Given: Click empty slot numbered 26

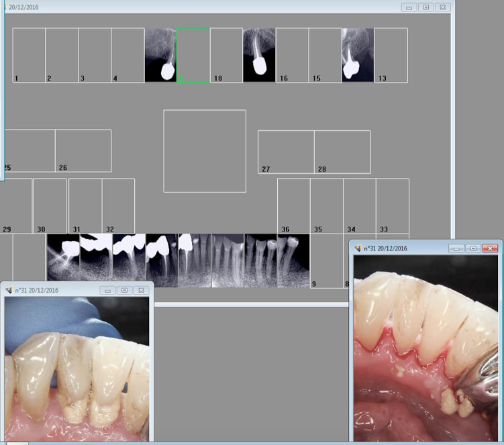Looking at the screenshot, I should click(x=83, y=150).
